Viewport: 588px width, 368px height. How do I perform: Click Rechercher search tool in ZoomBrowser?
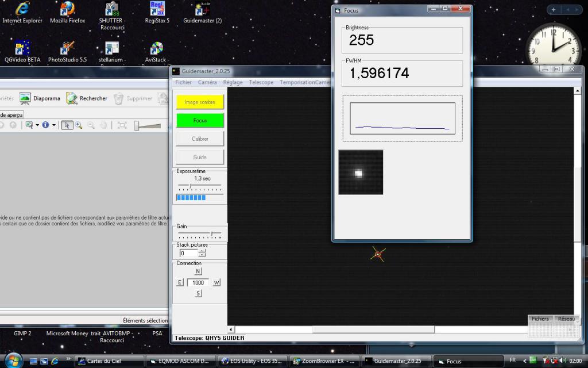point(86,98)
